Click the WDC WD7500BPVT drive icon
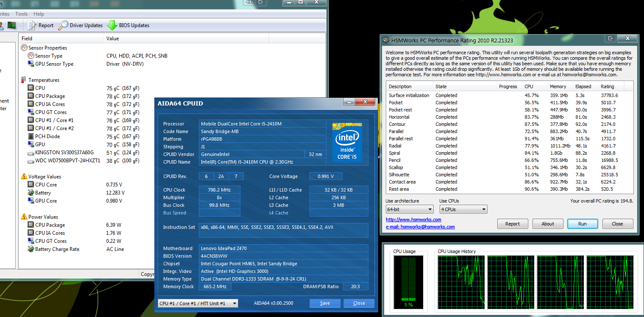The image size is (644, 317). point(31,161)
